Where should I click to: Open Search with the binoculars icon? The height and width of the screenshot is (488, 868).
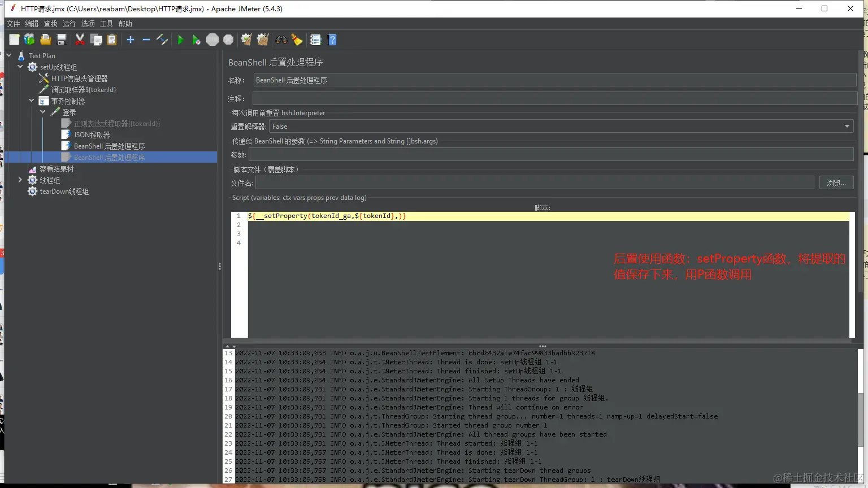click(281, 40)
